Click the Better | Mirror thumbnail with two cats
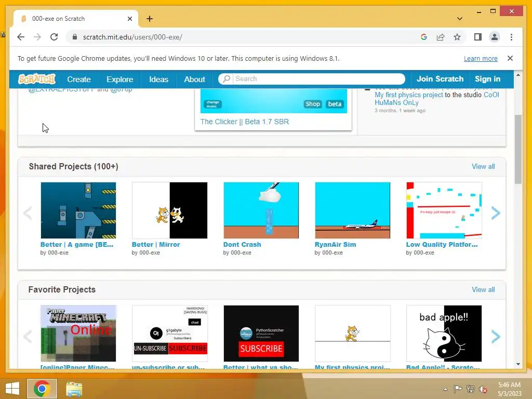Viewport: 532px width, 399px height. [x=170, y=210]
